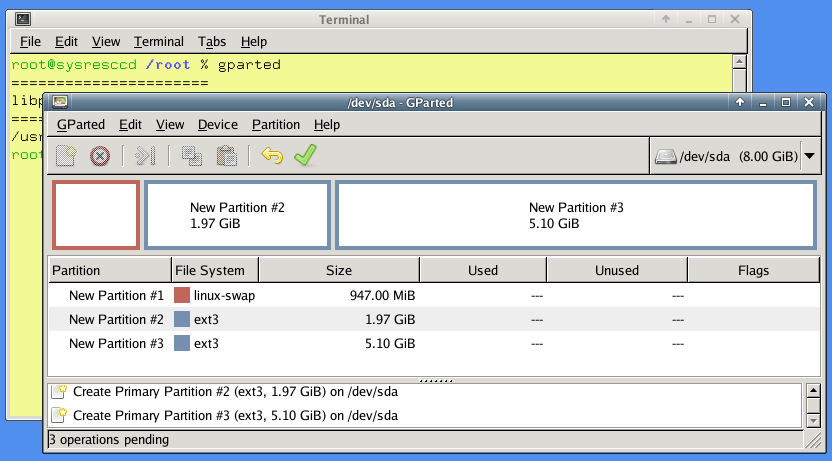Click the Resize/Move toolbar icon
Screen dimensions: 832x461
145,156
